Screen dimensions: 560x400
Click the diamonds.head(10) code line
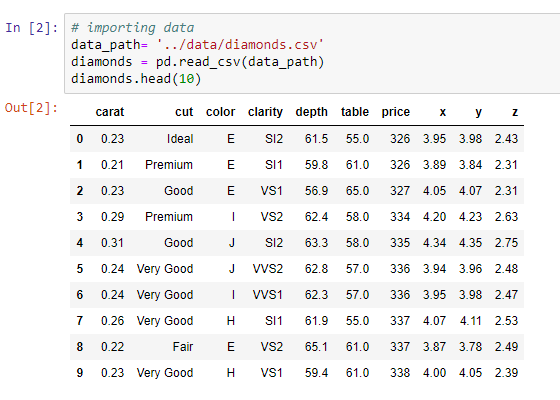tap(136, 79)
